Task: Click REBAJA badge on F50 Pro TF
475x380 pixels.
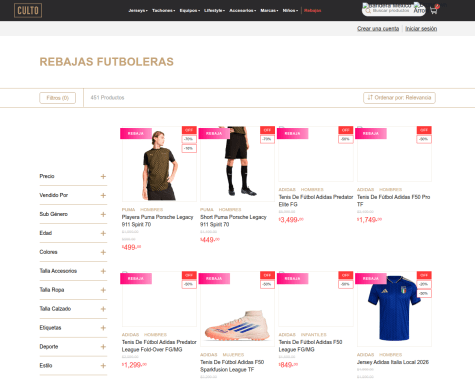Action: (371, 133)
